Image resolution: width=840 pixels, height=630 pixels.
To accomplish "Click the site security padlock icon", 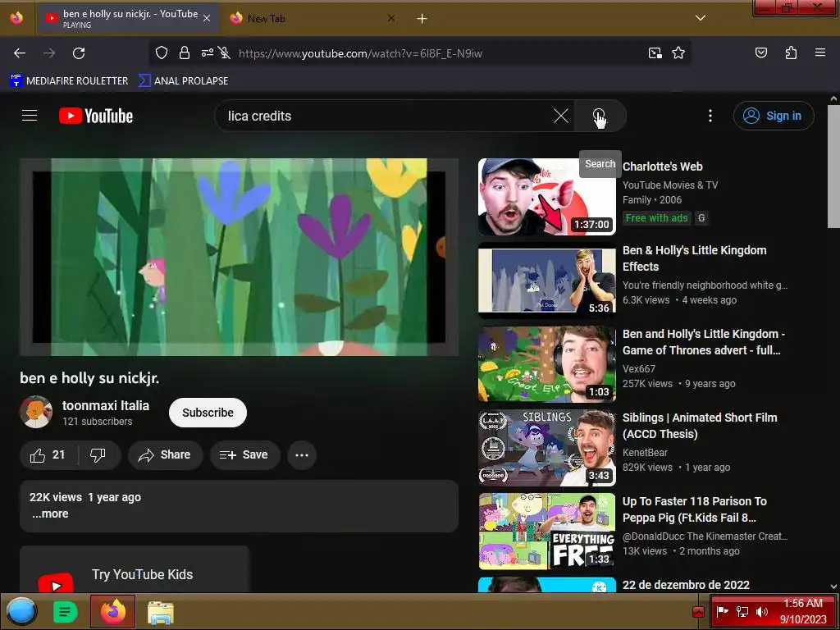I will 185,52.
